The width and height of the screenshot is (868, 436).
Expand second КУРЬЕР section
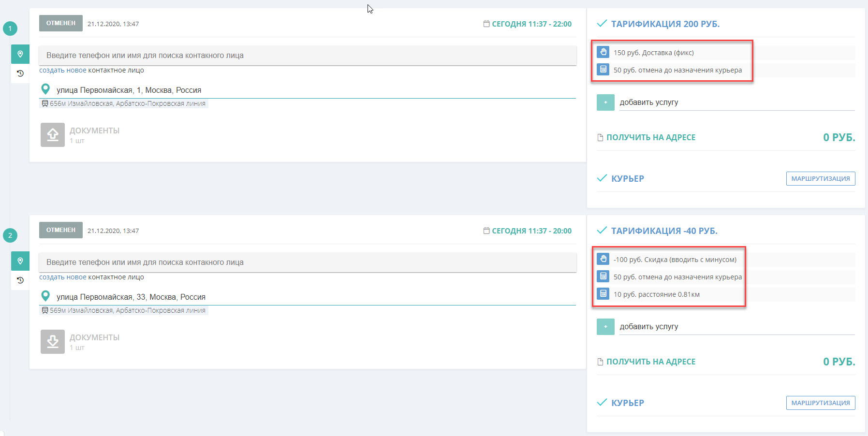[628, 403]
